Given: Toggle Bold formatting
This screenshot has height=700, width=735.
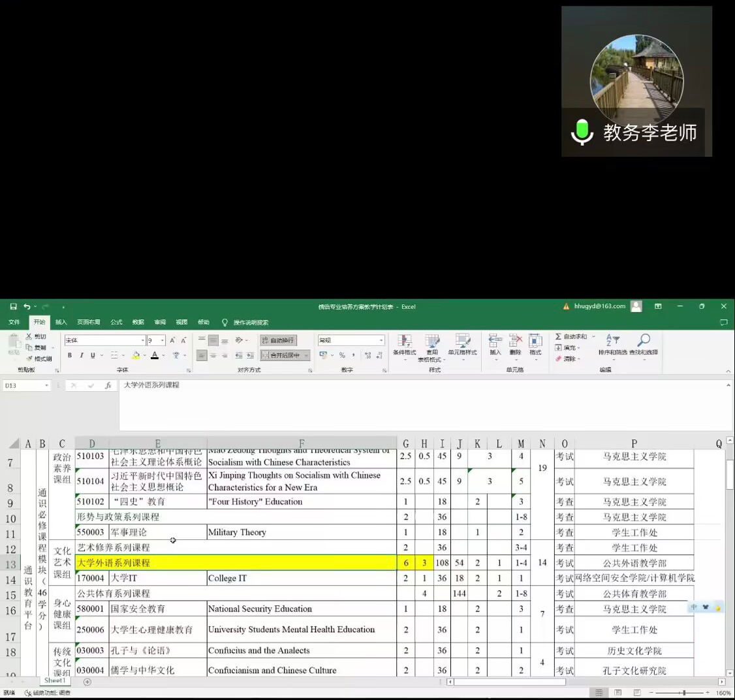Looking at the screenshot, I should coord(70,355).
